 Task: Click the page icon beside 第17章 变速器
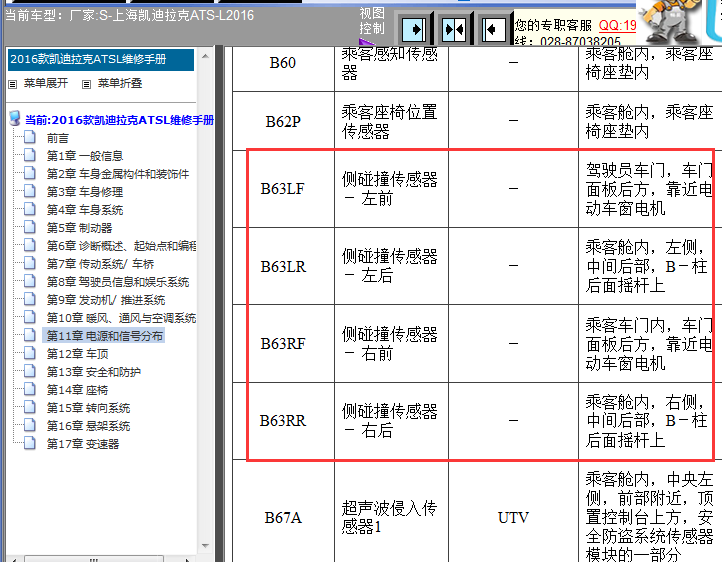(29, 443)
